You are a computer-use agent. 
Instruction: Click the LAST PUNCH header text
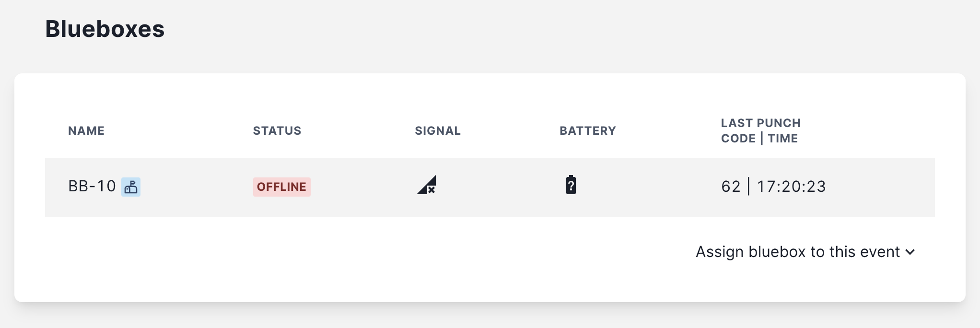pos(761,123)
